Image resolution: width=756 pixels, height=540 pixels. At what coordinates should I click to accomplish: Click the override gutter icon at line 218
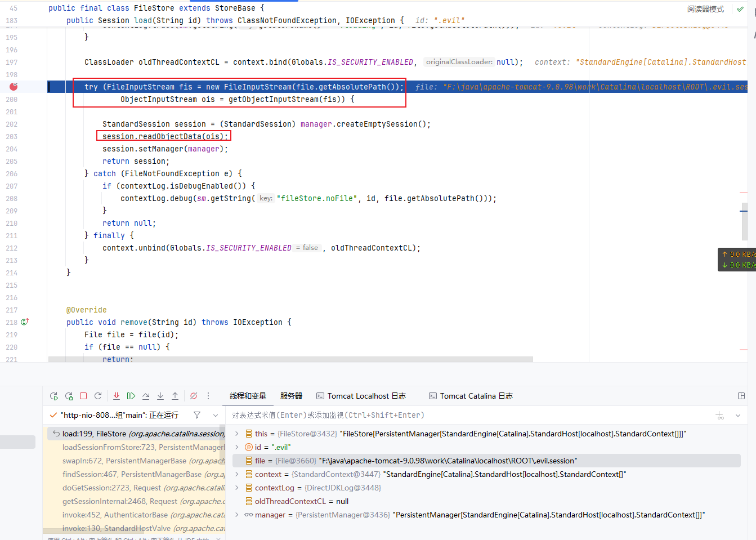click(x=24, y=322)
